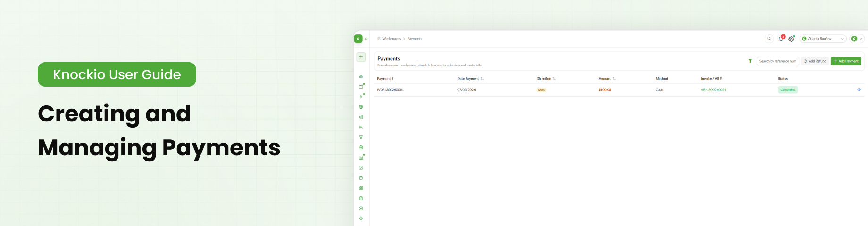
Task: Click the date 07/03/2026 cell
Action: tap(466, 90)
